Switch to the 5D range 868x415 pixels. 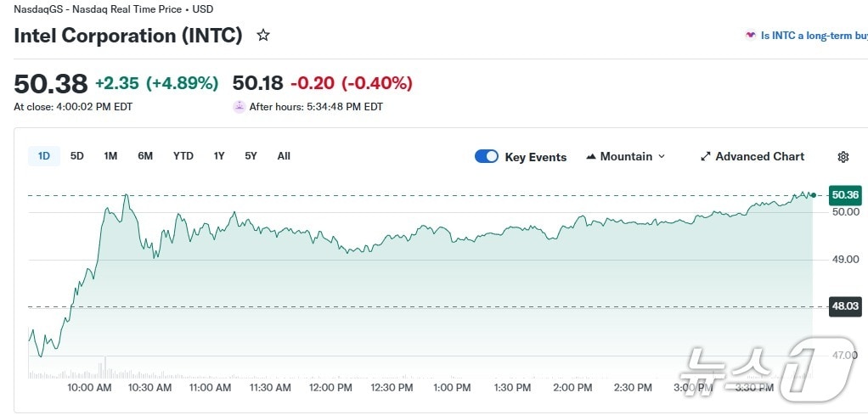tap(77, 156)
